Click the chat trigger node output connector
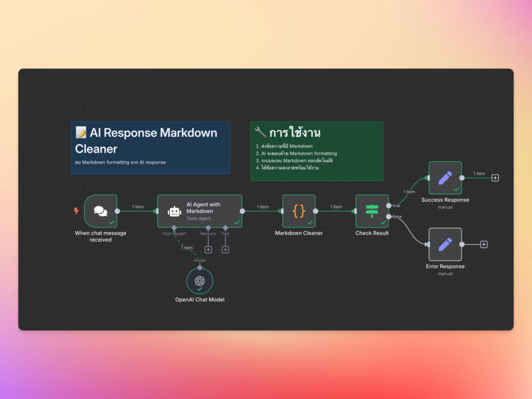Screen dimensions: 532x399 [x=117, y=211]
